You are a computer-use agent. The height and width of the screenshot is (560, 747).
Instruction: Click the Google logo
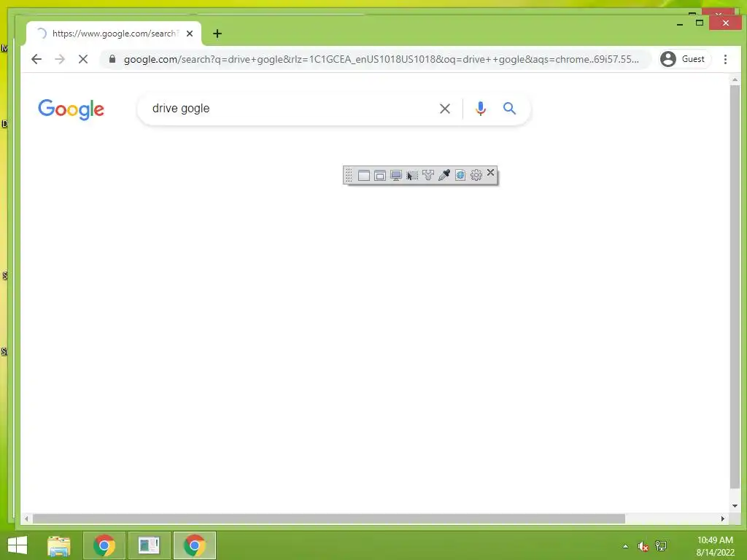tap(71, 109)
